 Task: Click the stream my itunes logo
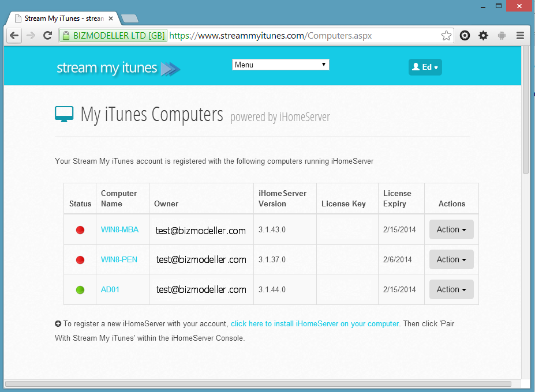(118, 68)
